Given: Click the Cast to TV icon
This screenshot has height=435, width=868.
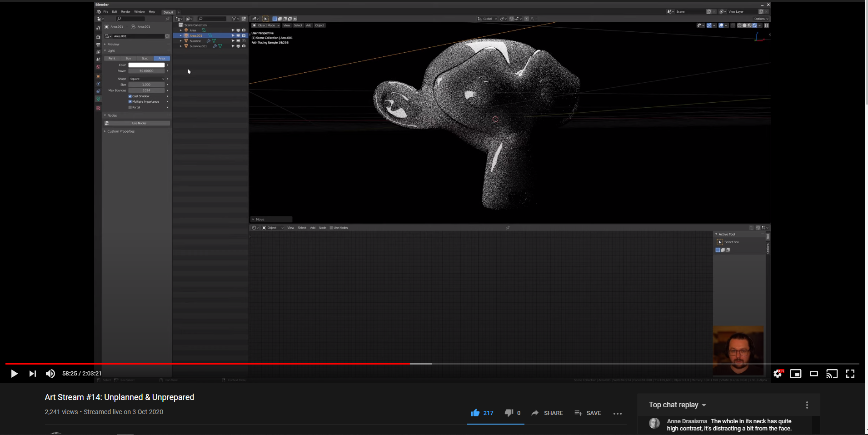Looking at the screenshot, I should (832, 374).
